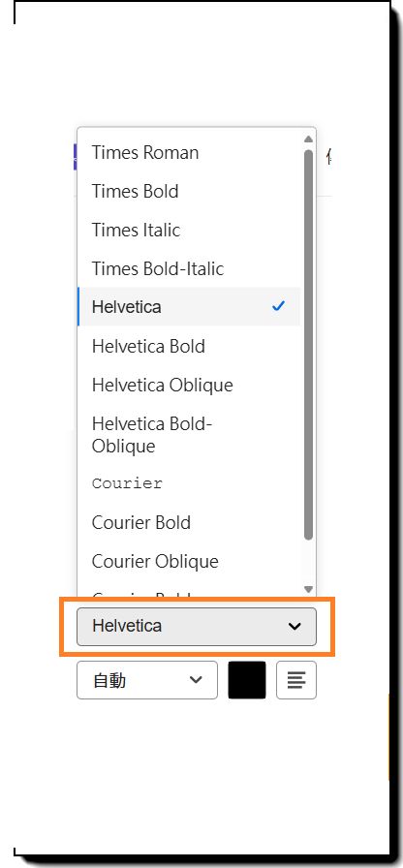This screenshot has width=403, height=868.
Task: Click the checked Helvetica option
Action: coord(189,306)
